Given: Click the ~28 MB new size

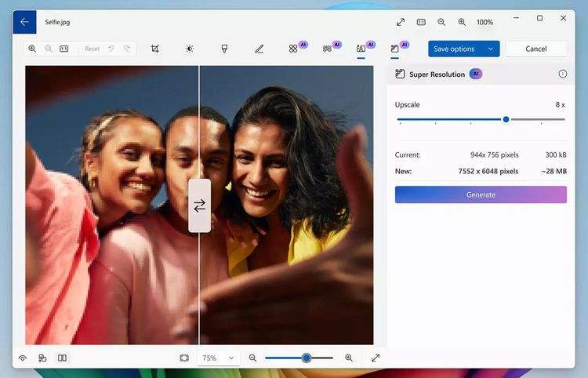Looking at the screenshot, I should [x=554, y=172].
